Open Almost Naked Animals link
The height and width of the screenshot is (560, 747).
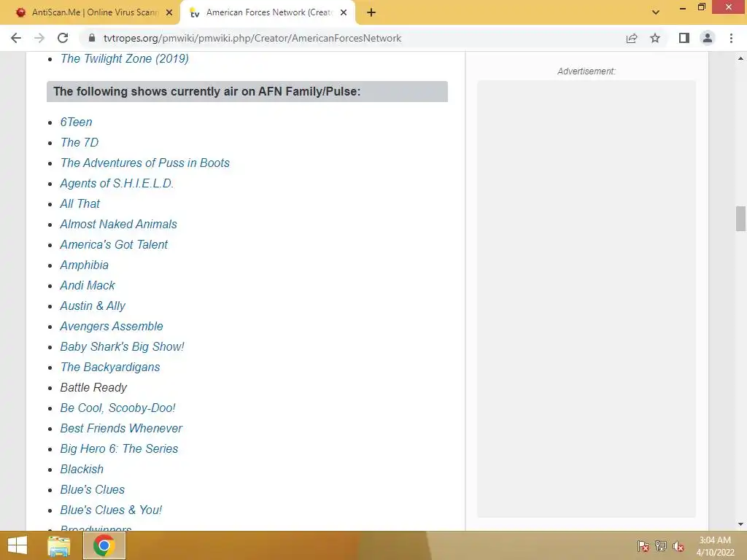[x=119, y=225]
